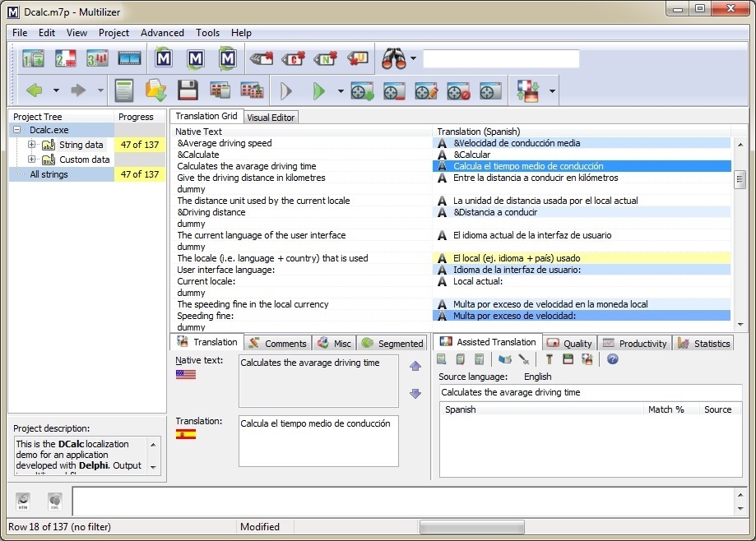Switch to the Comments tab

(278, 344)
